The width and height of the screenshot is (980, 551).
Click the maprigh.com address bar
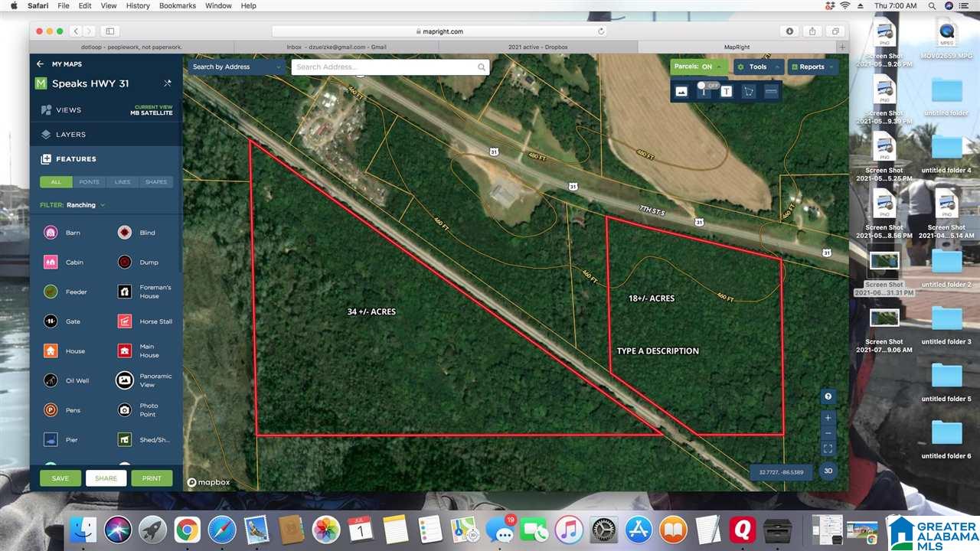click(x=439, y=31)
